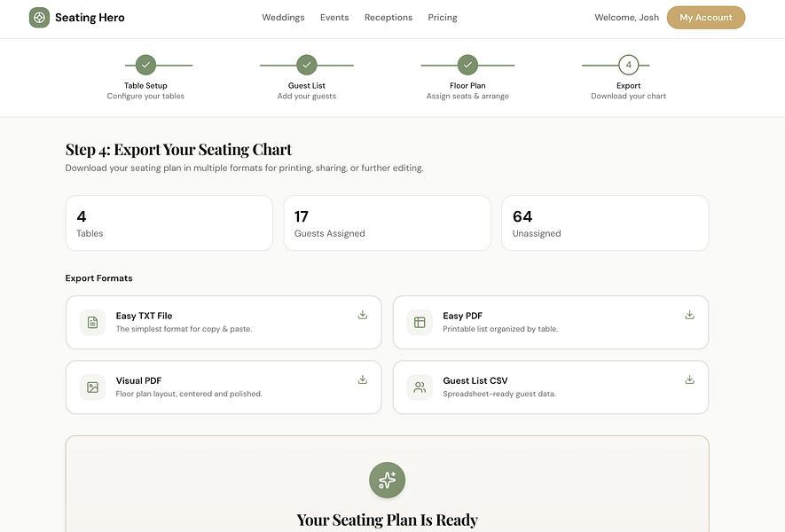Click the Guest List step label
Viewport: 785px width, 532px height.
307,86
